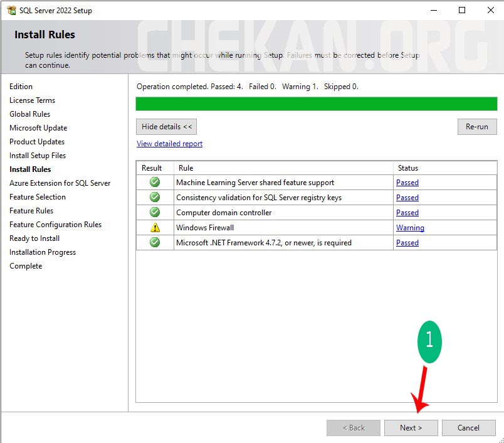504x443 pixels.
Task: Select the Feature Rules step
Action: pos(31,211)
